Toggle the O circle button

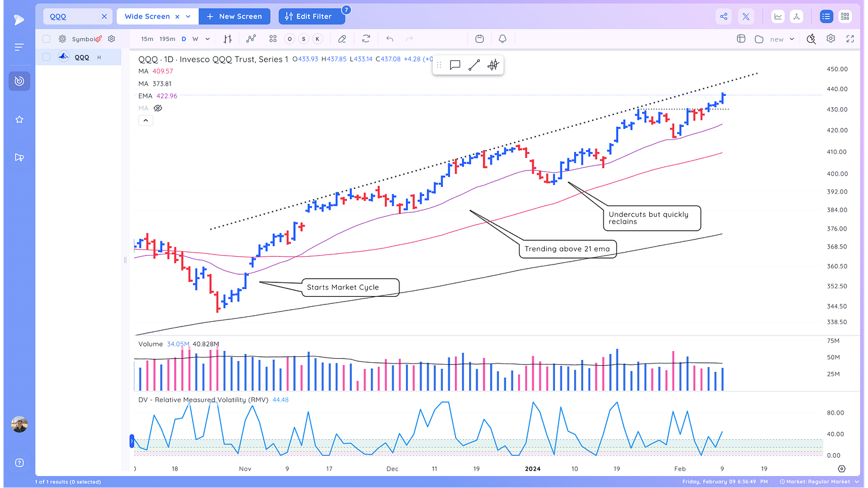[x=290, y=39]
